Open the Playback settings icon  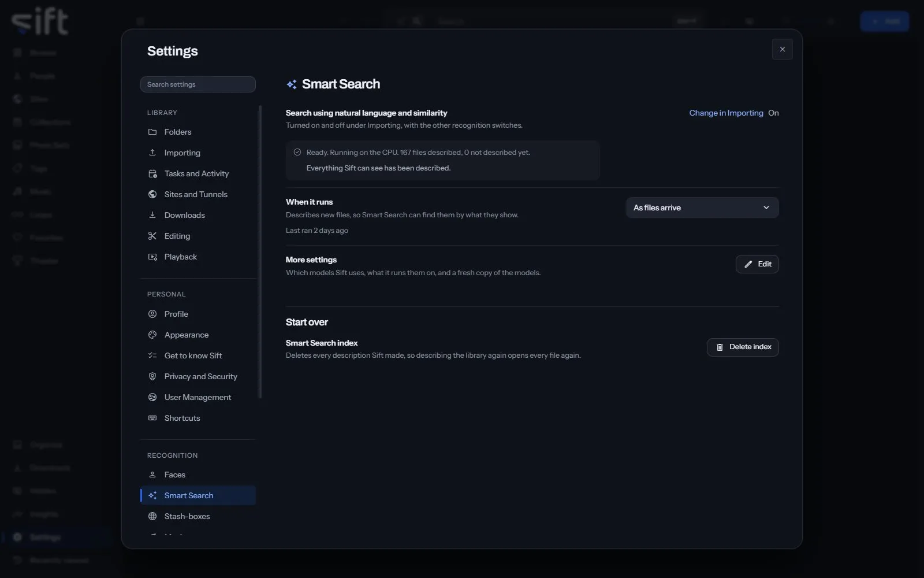point(152,257)
